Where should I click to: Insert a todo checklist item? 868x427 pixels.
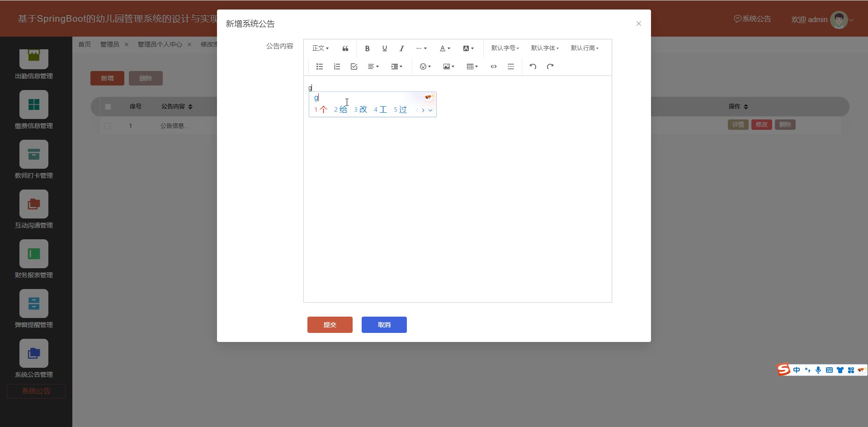click(354, 66)
